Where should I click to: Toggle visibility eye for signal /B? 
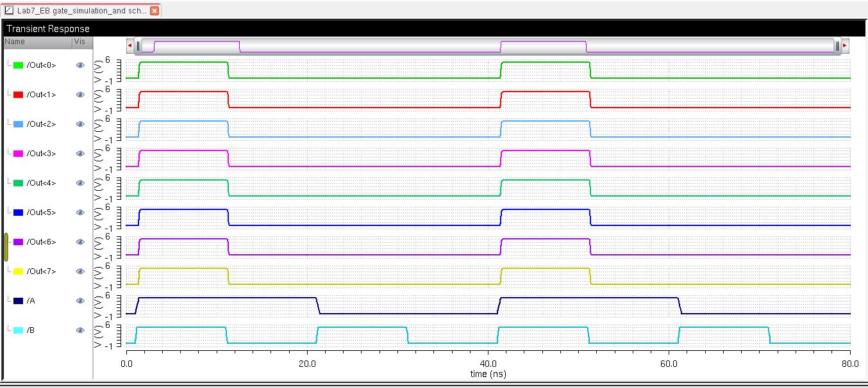tap(80, 330)
